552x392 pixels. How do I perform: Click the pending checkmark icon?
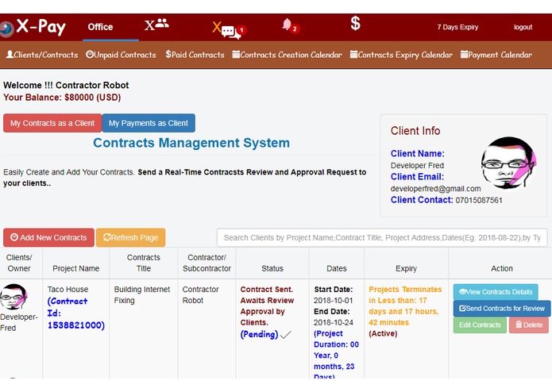point(285,334)
